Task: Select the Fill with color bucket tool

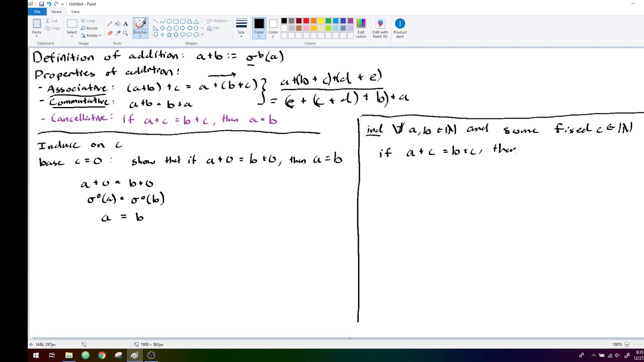Action: pos(118,24)
